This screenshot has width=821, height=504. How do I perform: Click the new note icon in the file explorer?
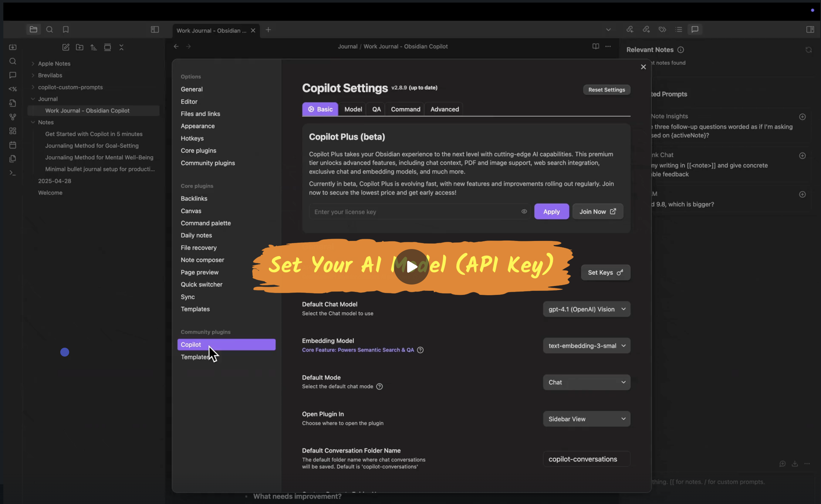click(x=66, y=47)
